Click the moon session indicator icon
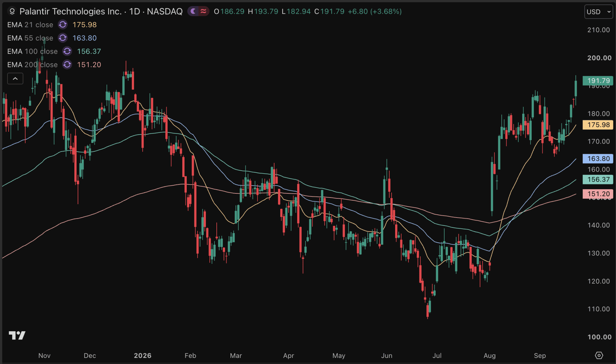 tap(193, 11)
